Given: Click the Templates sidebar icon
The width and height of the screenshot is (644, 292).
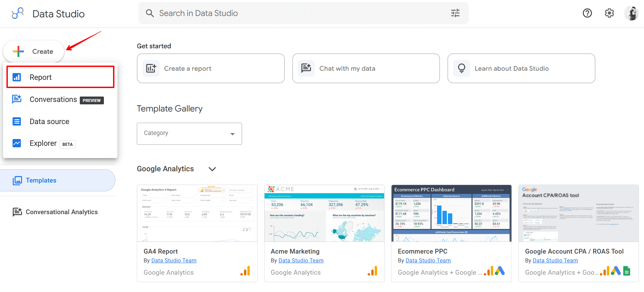Looking at the screenshot, I should tap(17, 181).
